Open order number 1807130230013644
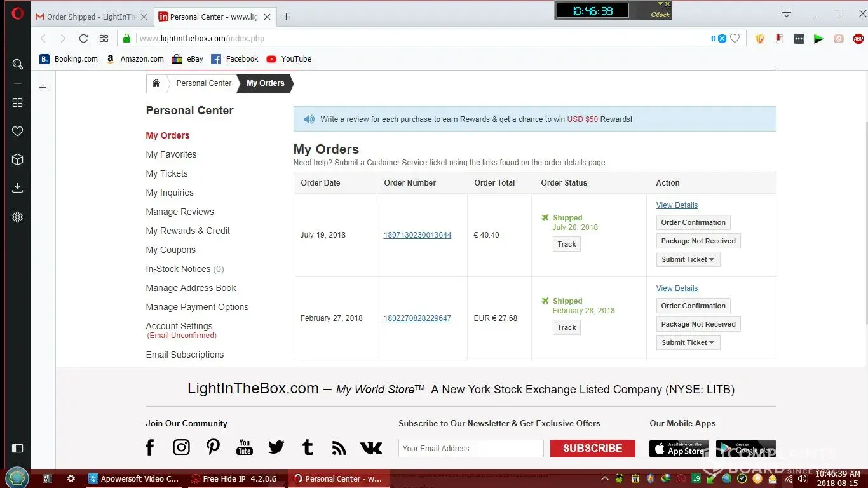 coord(417,235)
